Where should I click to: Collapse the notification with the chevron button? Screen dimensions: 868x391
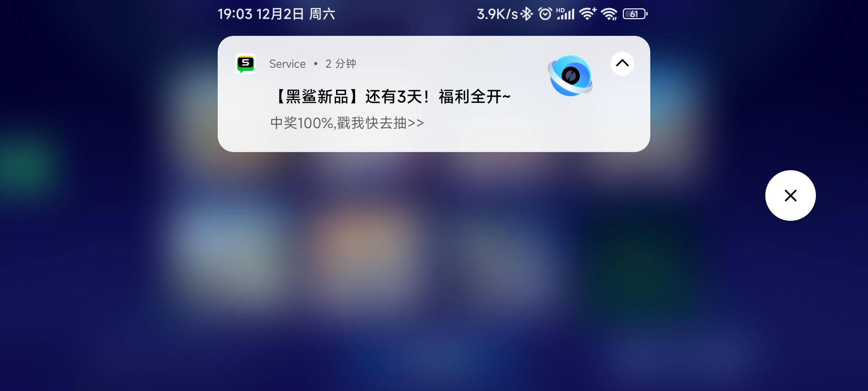pos(622,64)
